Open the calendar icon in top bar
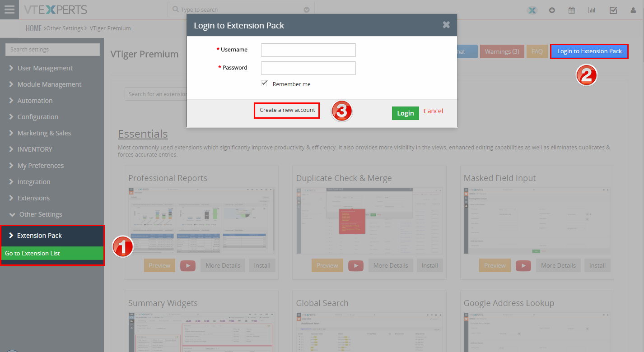 572,10
